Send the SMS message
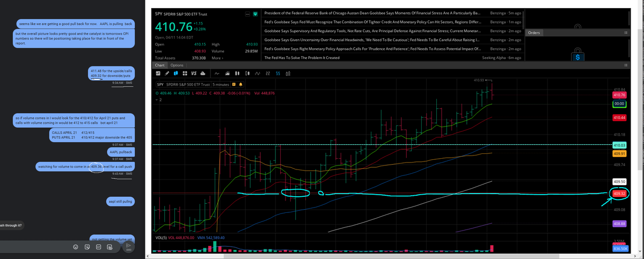The image size is (644, 259). (x=128, y=246)
